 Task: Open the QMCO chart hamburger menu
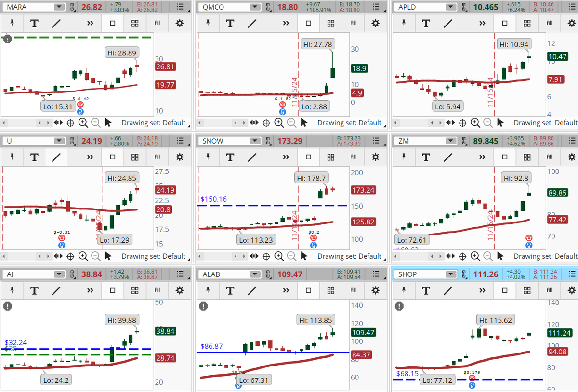pyautogui.click(x=375, y=7)
